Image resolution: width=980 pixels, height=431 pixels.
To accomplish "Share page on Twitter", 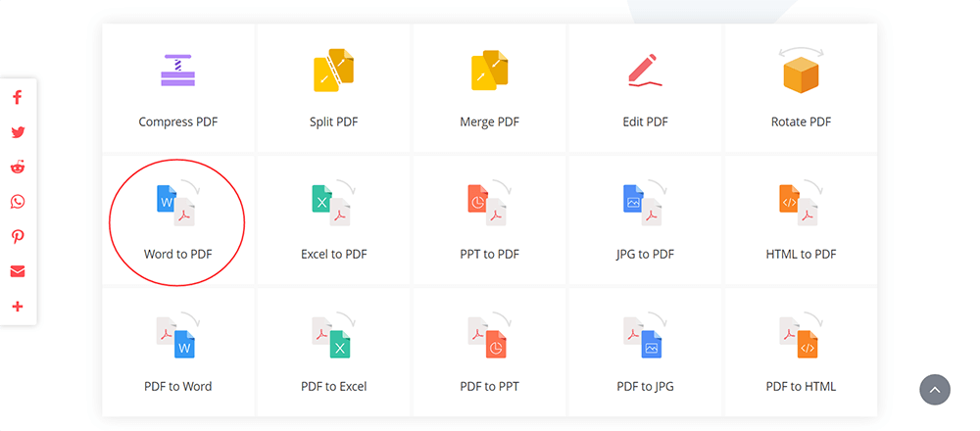I will pos(18,132).
